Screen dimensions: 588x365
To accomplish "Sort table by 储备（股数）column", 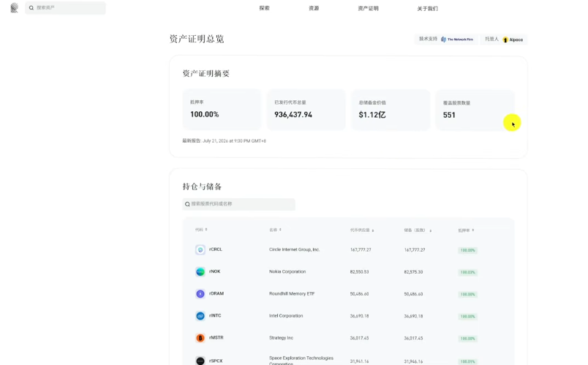I will click(x=418, y=230).
